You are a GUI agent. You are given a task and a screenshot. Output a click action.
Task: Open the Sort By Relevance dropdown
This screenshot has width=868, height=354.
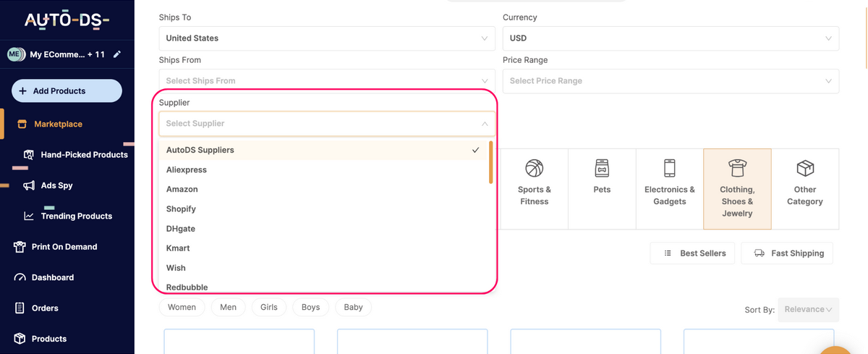808,309
